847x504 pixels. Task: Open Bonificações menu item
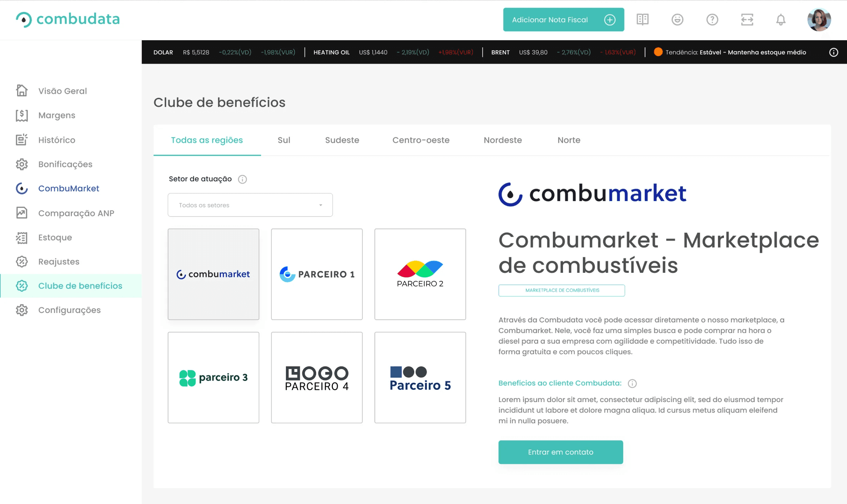[65, 164]
